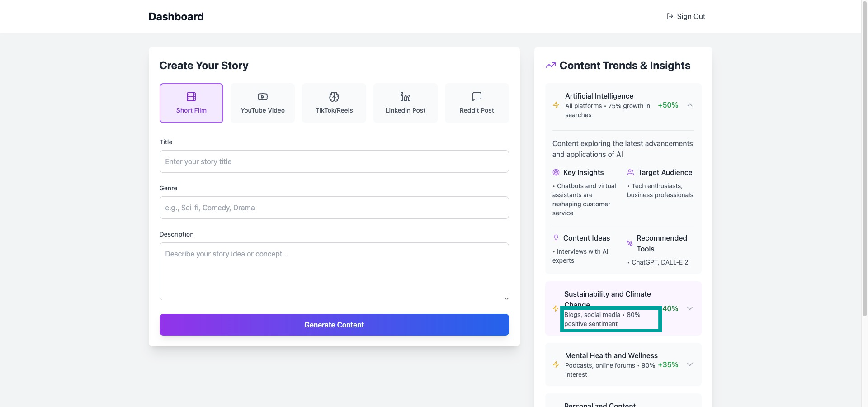Click the Description text area

point(334,271)
